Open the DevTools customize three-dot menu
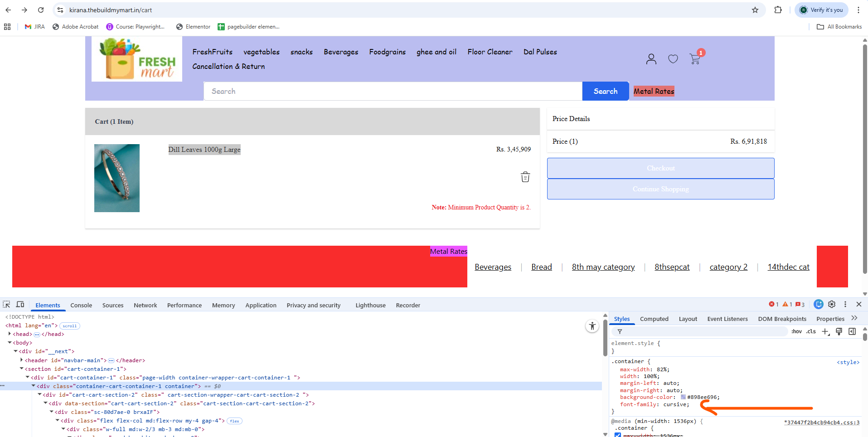The image size is (868, 437). (x=845, y=304)
